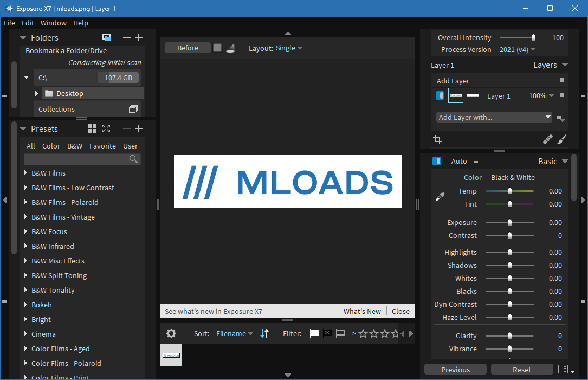Viewport: 588px width, 380px height.
Task: Click the Previous button
Action: pos(455,370)
